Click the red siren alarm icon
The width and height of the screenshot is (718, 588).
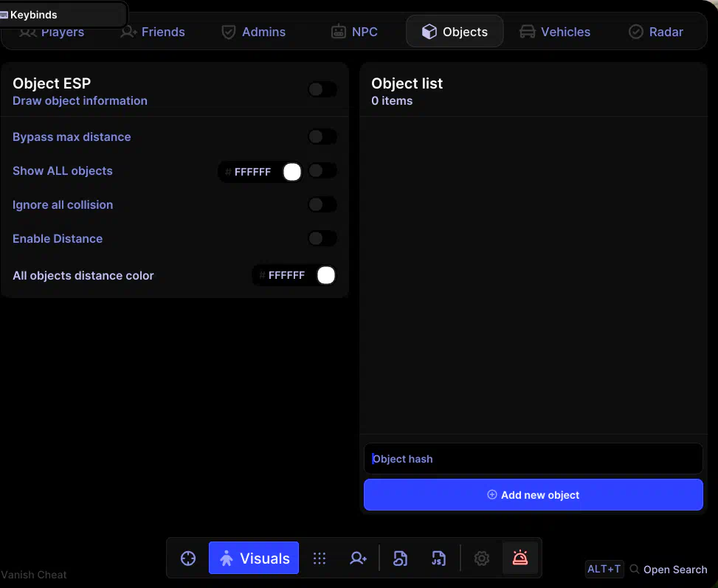tap(520, 558)
